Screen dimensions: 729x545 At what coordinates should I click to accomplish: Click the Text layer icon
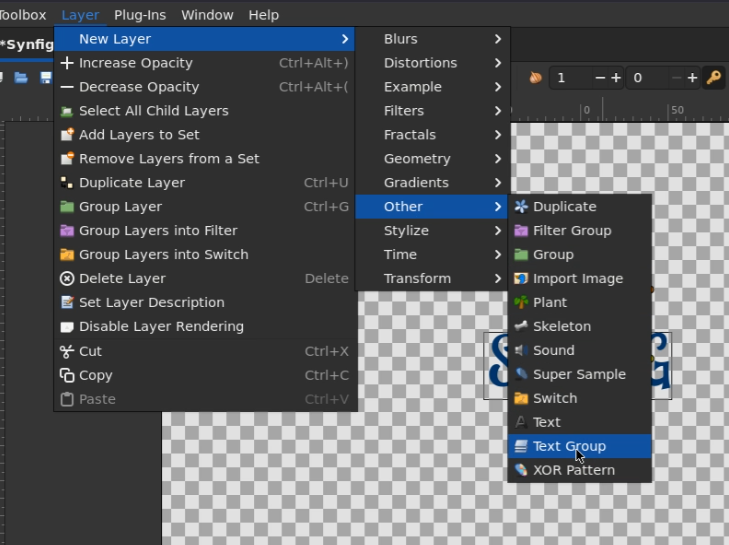(x=521, y=422)
